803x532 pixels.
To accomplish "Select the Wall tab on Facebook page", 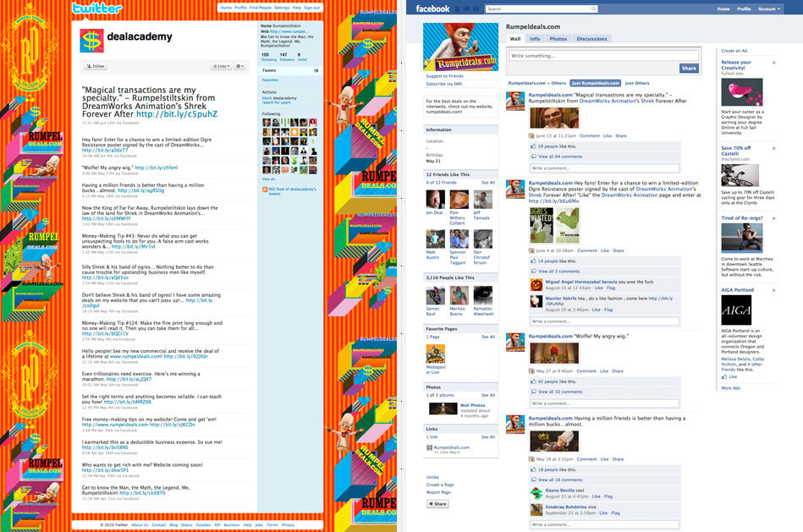I will tap(515, 38).
